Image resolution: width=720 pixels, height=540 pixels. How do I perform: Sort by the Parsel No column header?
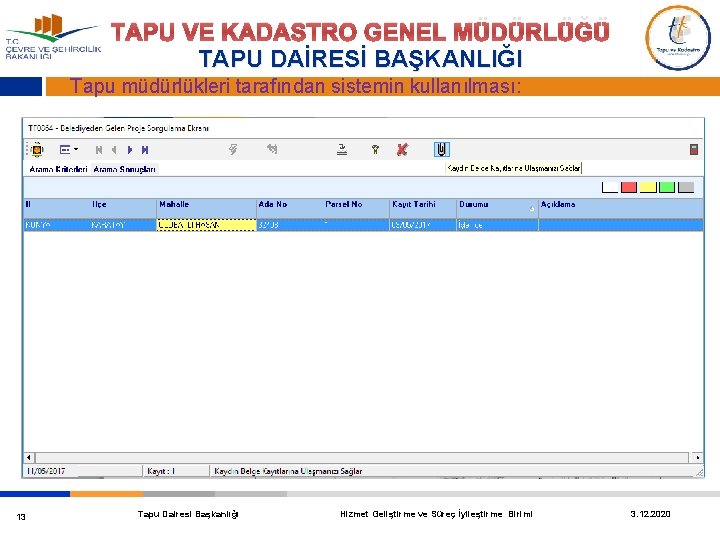coord(356,208)
